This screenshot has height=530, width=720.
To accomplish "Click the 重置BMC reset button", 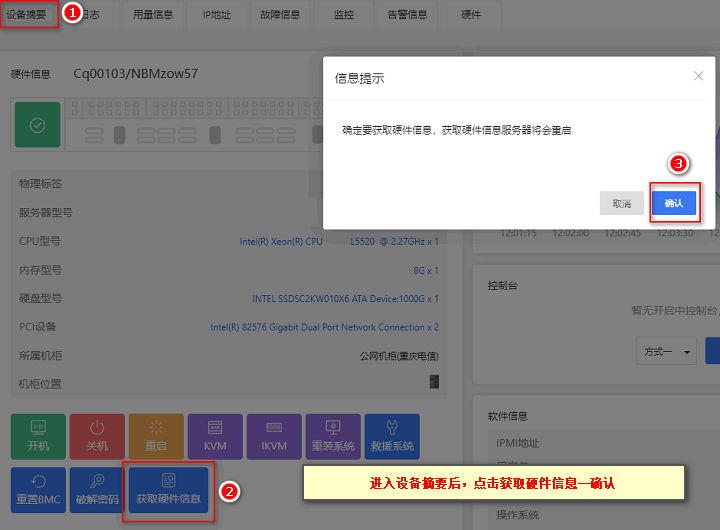I will [38, 490].
